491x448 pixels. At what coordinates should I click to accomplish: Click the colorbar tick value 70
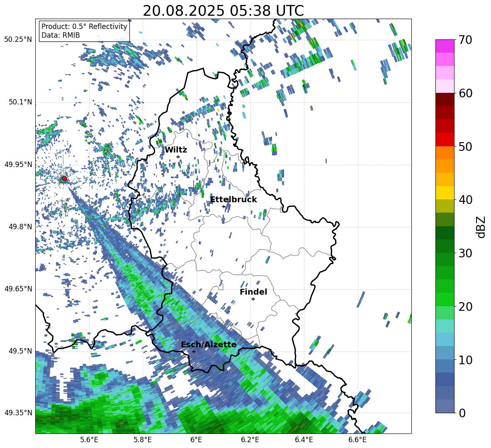pos(465,40)
